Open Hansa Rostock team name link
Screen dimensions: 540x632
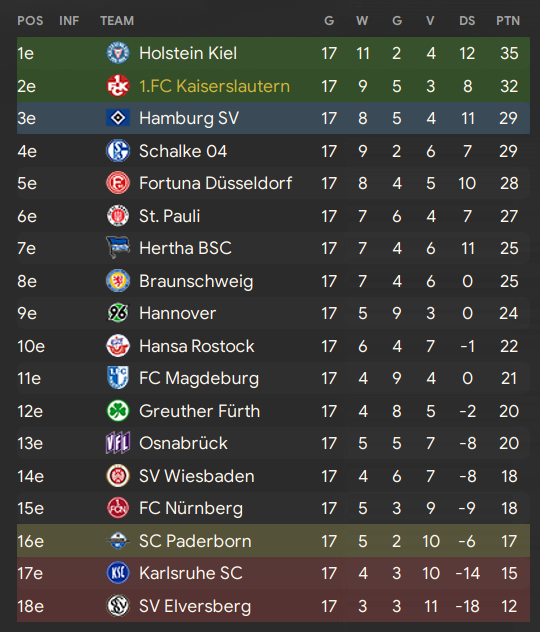[x=197, y=346]
